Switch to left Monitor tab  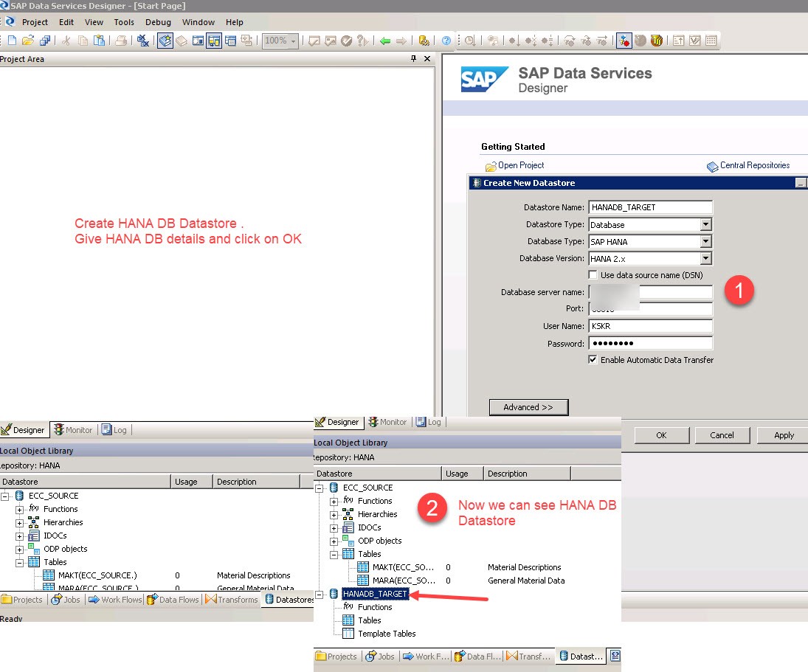point(73,430)
